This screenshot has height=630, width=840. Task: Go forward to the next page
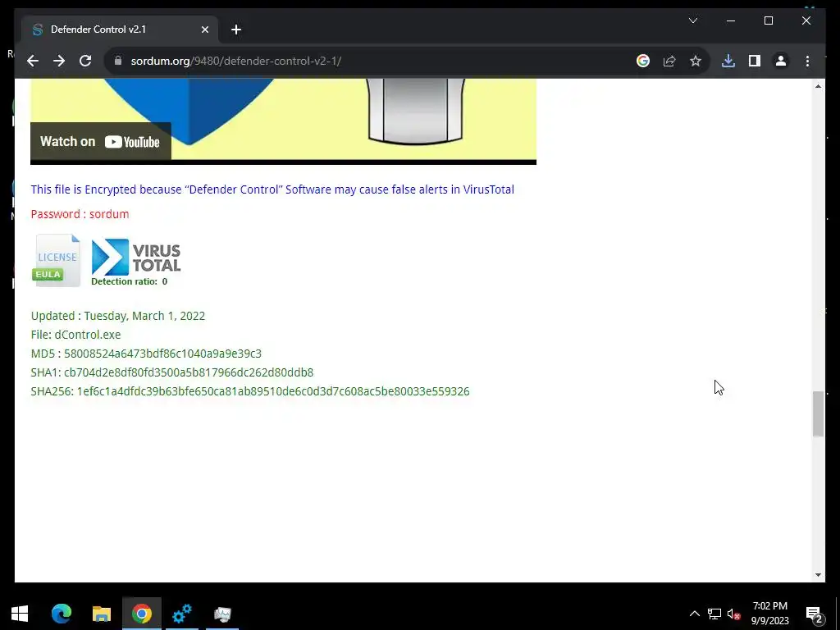(x=59, y=61)
